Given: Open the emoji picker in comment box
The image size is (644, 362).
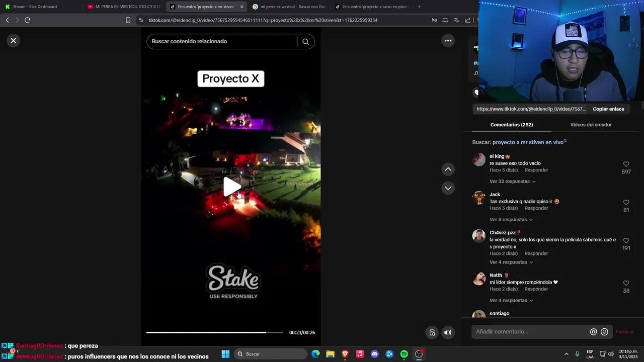Looking at the screenshot, I should click(x=605, y=332).
